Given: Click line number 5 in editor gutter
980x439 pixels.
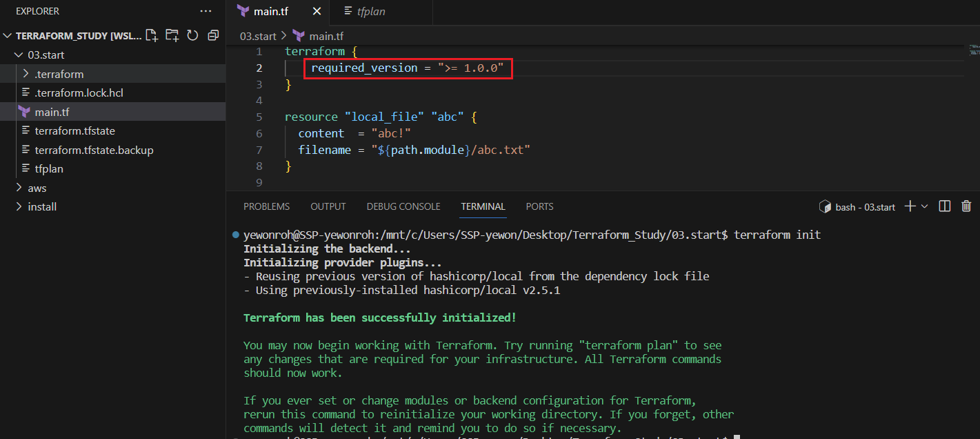Looking at the screenshot, I should pos(259,117).
